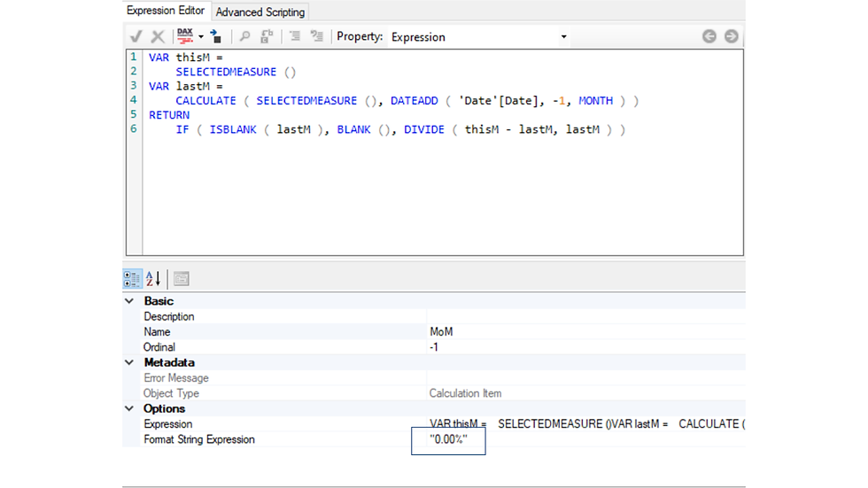The width and height of the screenshot is (868, 488).
Task: Click 'Date'[Date] reference in code
Action: (x=498, y=101)
